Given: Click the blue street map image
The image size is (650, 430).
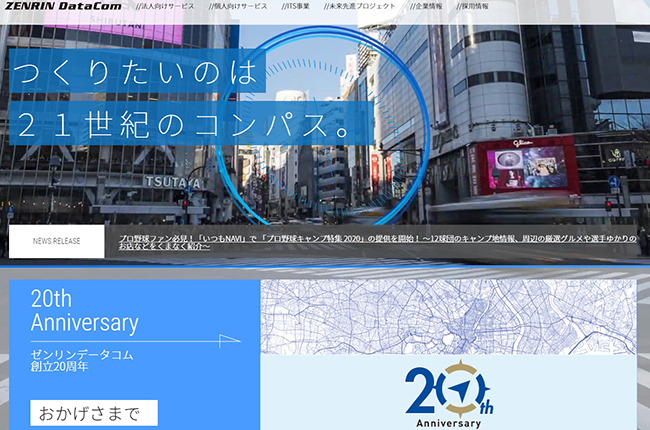Looking at the screenshot, I should coord(448,315).
